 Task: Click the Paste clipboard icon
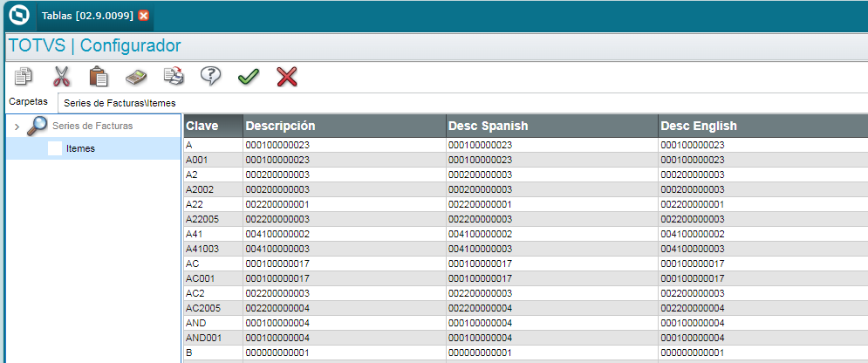(99, 77)
